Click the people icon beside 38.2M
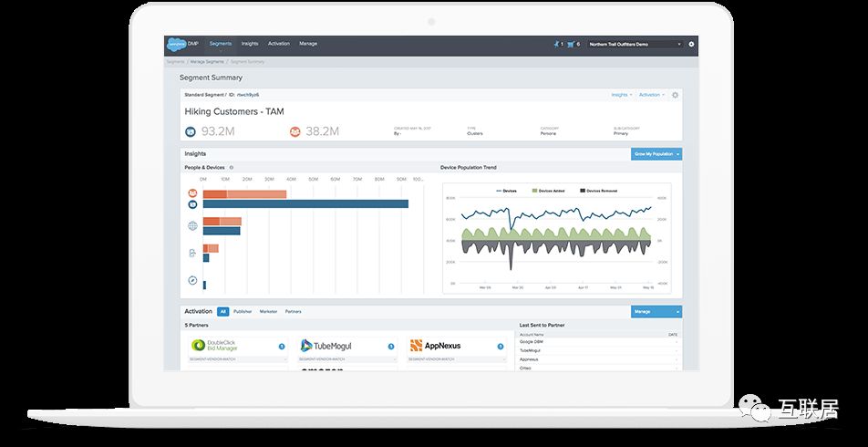This screenshot has width=868, height=447. point(295,132)
